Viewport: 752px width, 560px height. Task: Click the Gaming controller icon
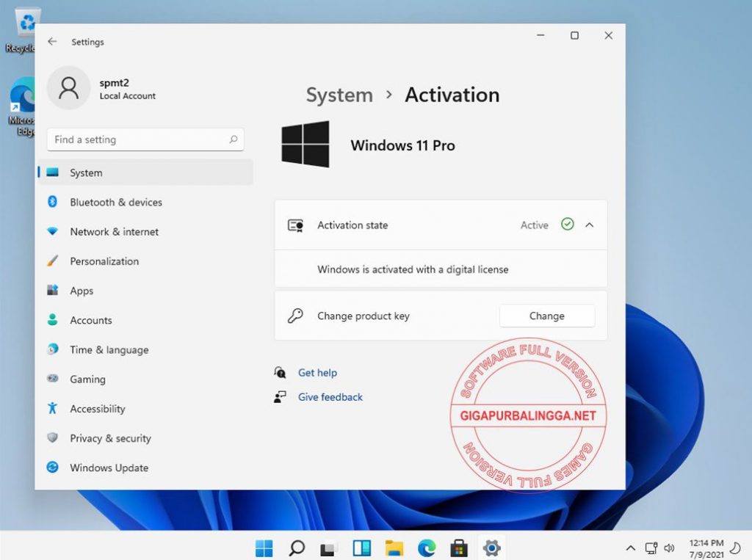click(53, 378)
